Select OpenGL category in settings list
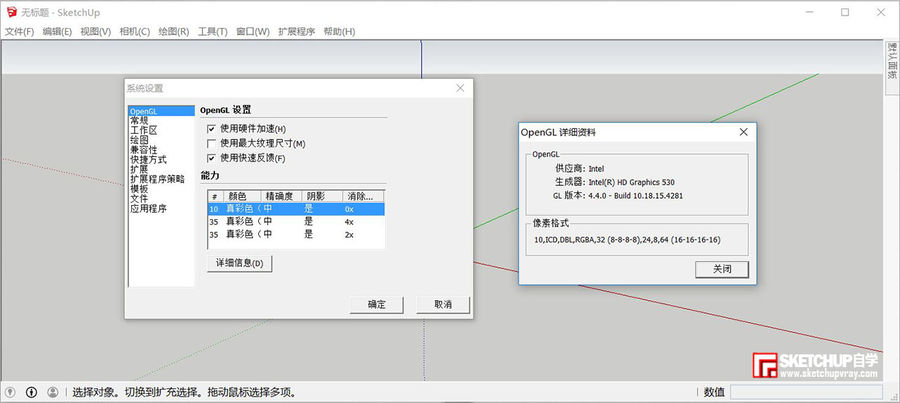Image resolution: width=900 pixels, height=403 pixels. click(162, 111)
